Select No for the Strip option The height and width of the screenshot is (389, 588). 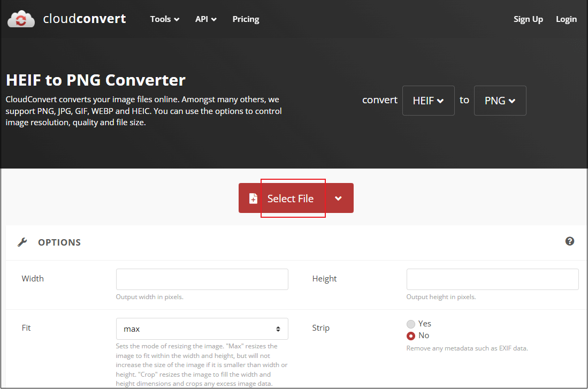[x=410, y=335]
